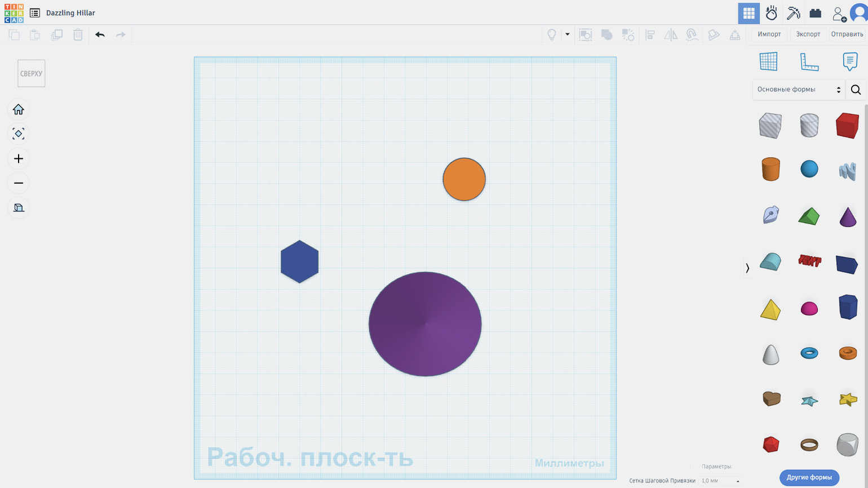Viewport: 868px width, 488px height.
Task: Open the Основные формы shapes dropdown
Action: click(x=798, y=90)
